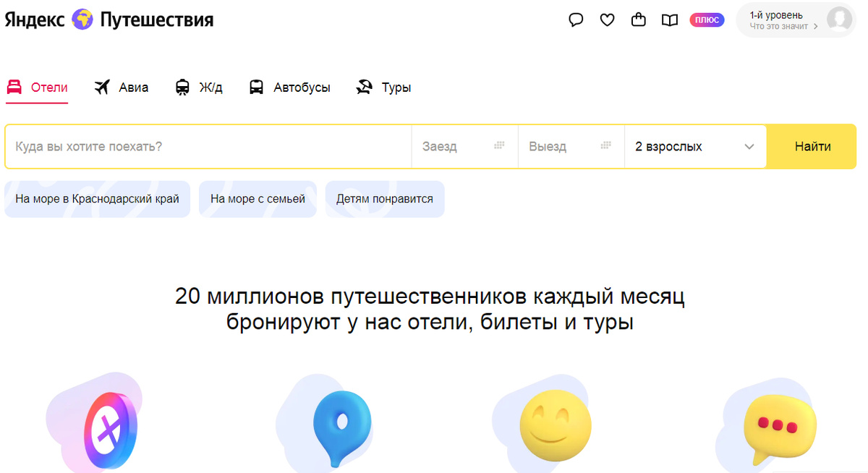
Task: Select 'На море в Краснодарский край' suggestion
Action: click(98, 199)
